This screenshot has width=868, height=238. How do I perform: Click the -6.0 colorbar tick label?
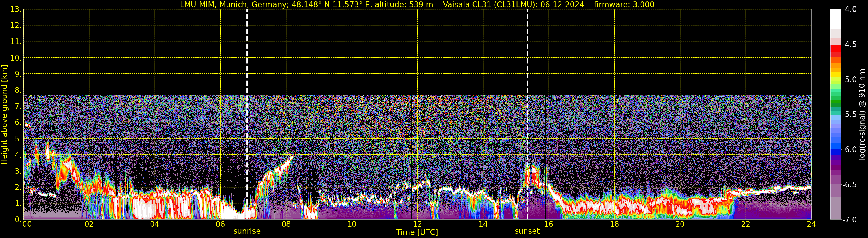(849, 150)
